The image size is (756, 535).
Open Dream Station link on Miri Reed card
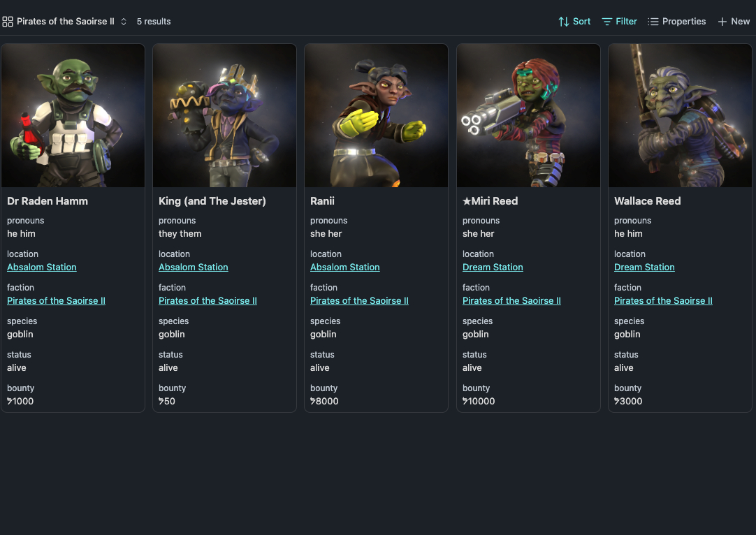click(x=493, y=267)
